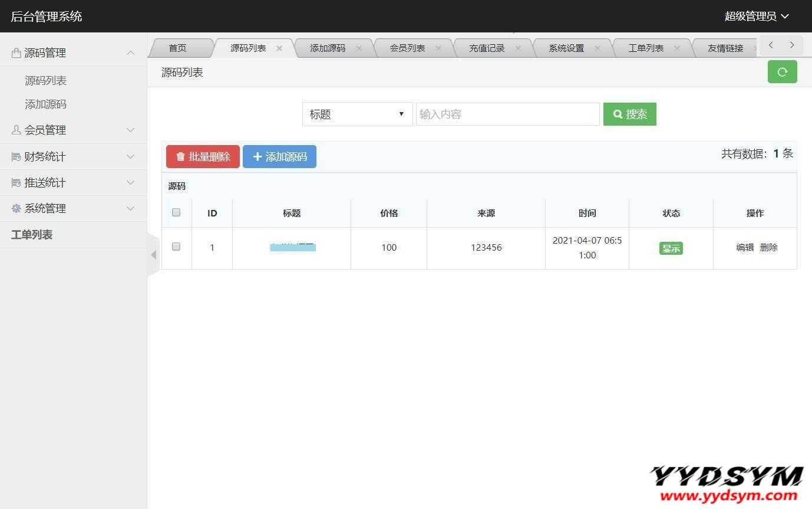Image resolution: width=812 pixels, height=509 pixels.
Task: Collapse the sidebar with the left arrow handle
Action: [153, 255]
